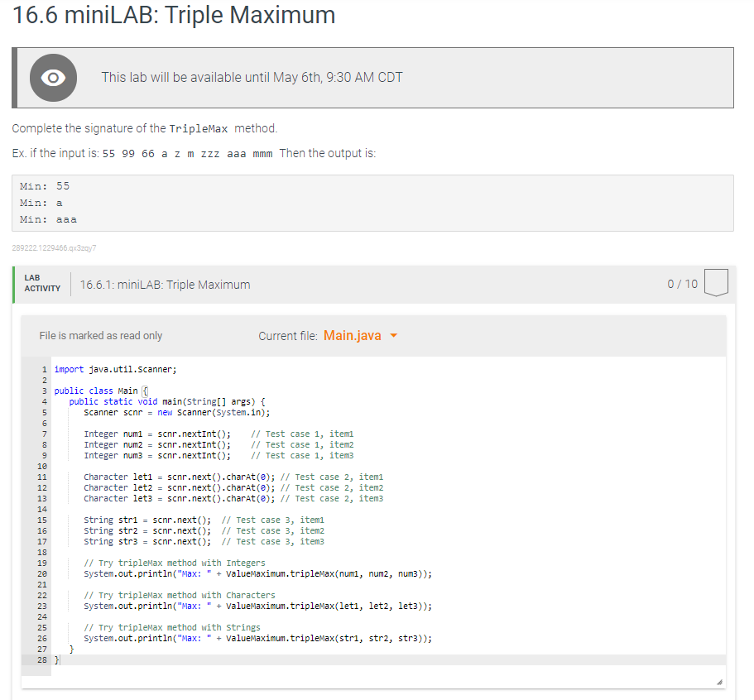
Task: Click the line number 20 in the gutter
Action: (42, 573)
